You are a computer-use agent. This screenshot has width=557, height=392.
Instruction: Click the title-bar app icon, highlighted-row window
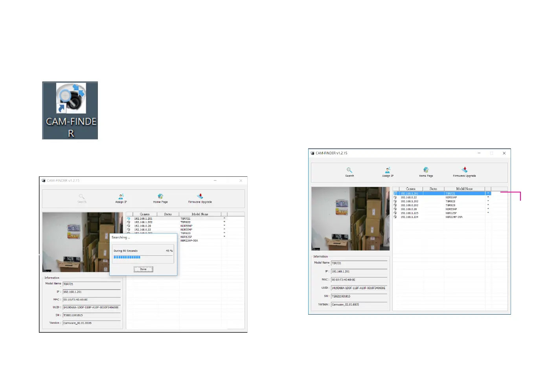pyautogui.click(x=313, y=153)
